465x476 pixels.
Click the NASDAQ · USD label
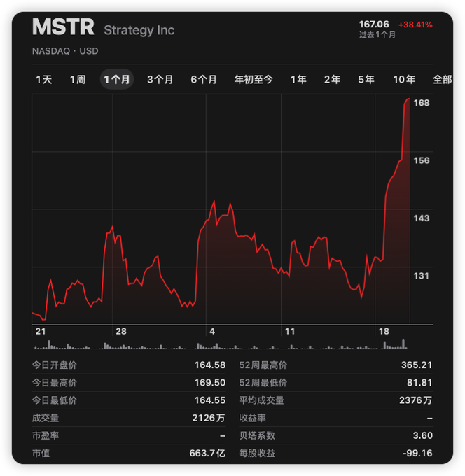pos(65,51)
